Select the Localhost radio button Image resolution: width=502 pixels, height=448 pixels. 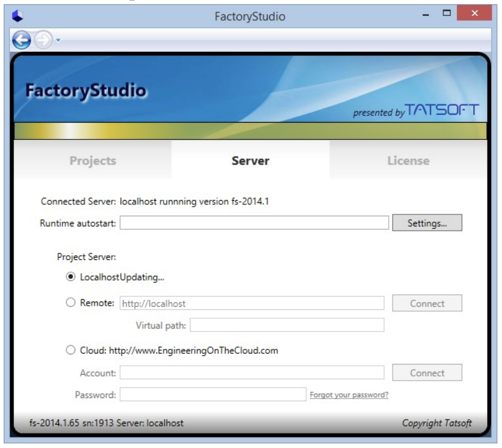pos(70,277)
